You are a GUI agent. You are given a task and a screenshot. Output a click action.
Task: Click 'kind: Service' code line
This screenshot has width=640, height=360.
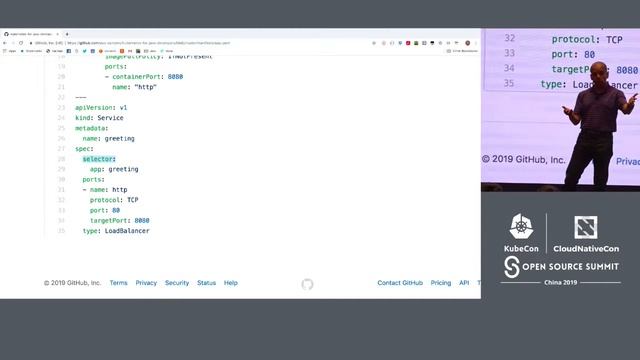(x=99, y=118)
